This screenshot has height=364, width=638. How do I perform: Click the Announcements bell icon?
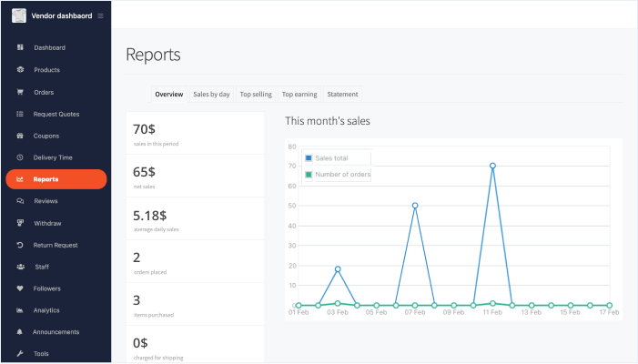[19, 332]
